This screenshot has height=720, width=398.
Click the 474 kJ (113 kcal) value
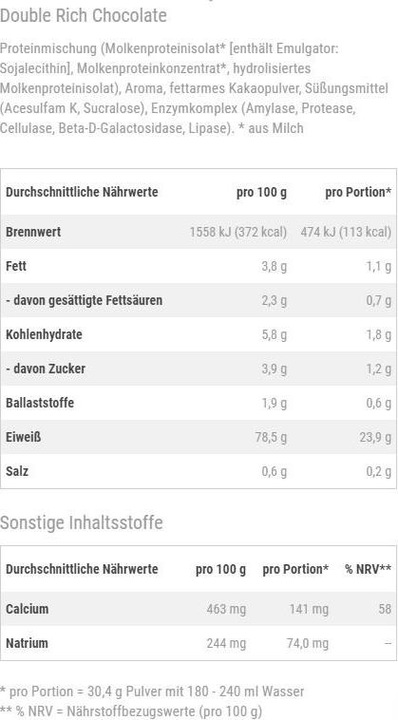[x=346, y=232]
